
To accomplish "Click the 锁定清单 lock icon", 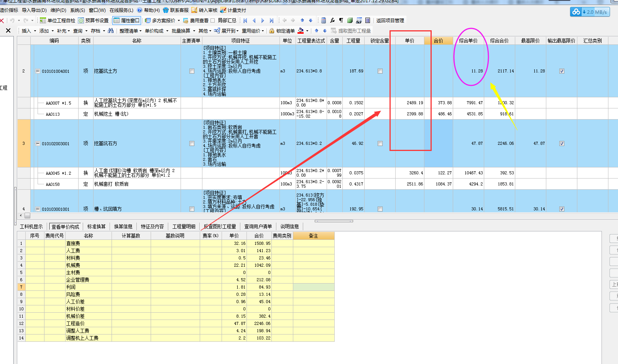I will coord(272,31).
